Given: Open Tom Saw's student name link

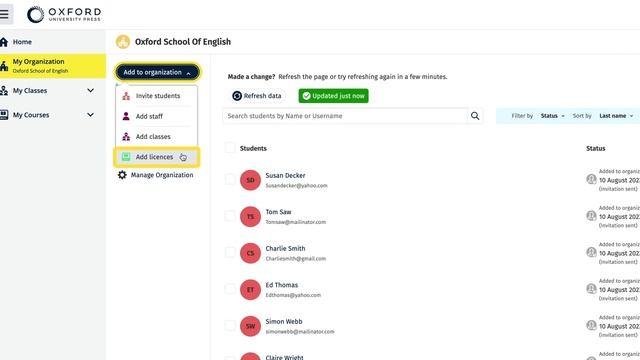Looking at the screenshot, I should (278, 212).
